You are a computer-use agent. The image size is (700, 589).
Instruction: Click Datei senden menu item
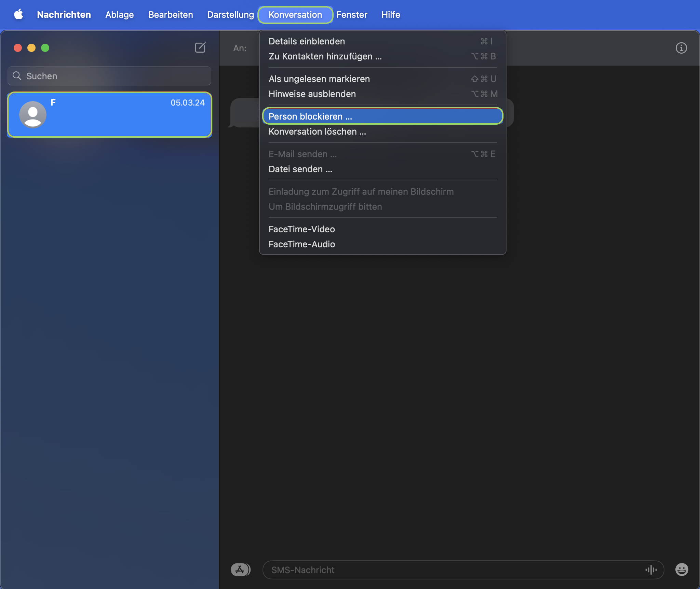pos(300,169)
